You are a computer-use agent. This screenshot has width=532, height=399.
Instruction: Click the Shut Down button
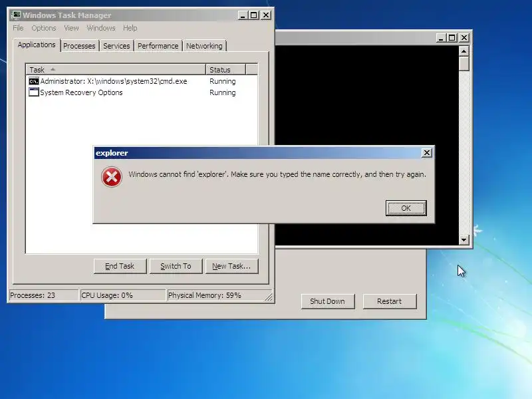[x=327, y=301]
